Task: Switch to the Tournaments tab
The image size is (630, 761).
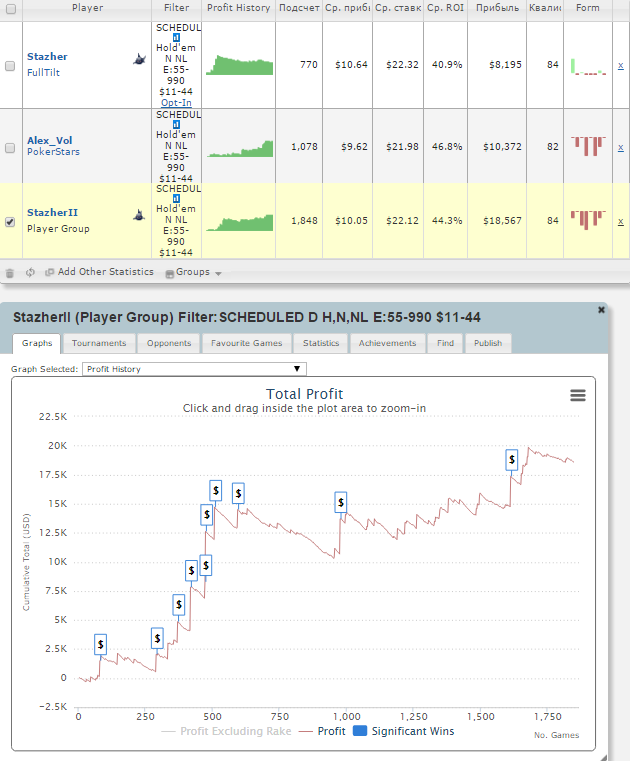Action: [x=99, y=343]
